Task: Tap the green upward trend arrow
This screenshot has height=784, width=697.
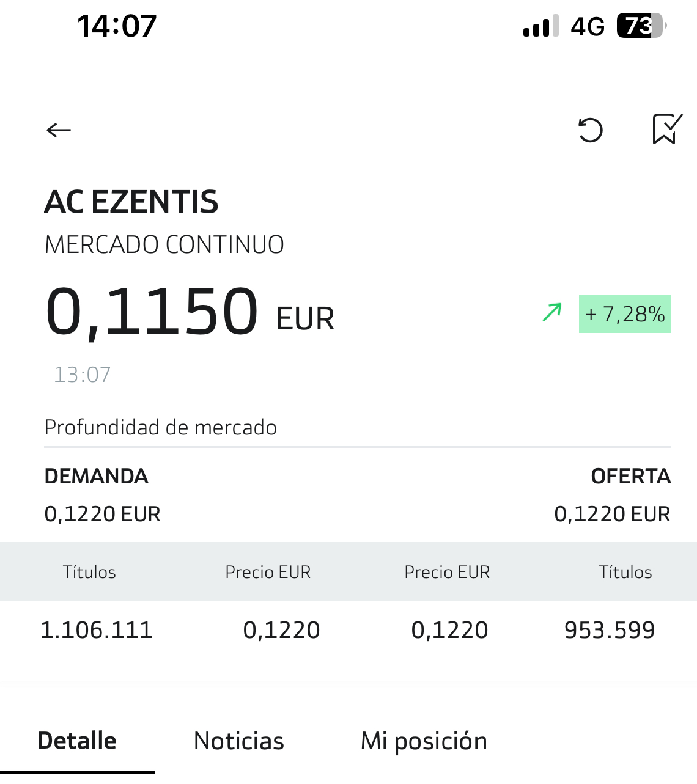Action: click(x=552, y=313)
